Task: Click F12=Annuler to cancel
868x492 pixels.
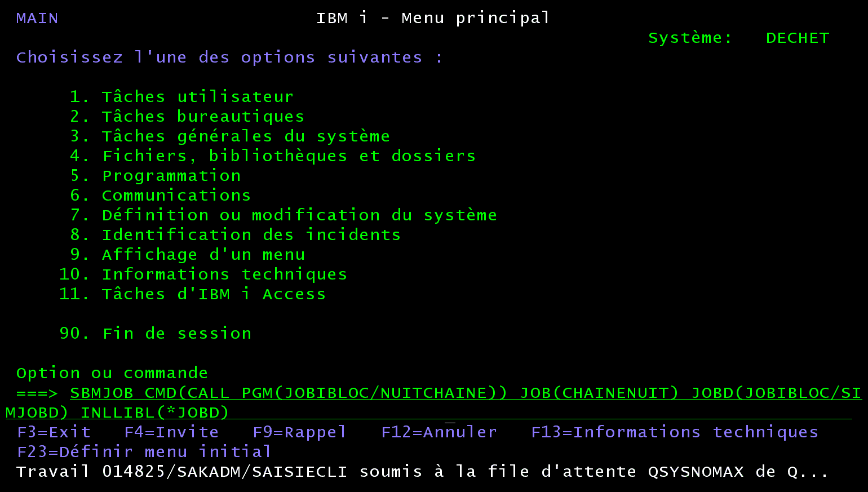Action: coord(439,432)
